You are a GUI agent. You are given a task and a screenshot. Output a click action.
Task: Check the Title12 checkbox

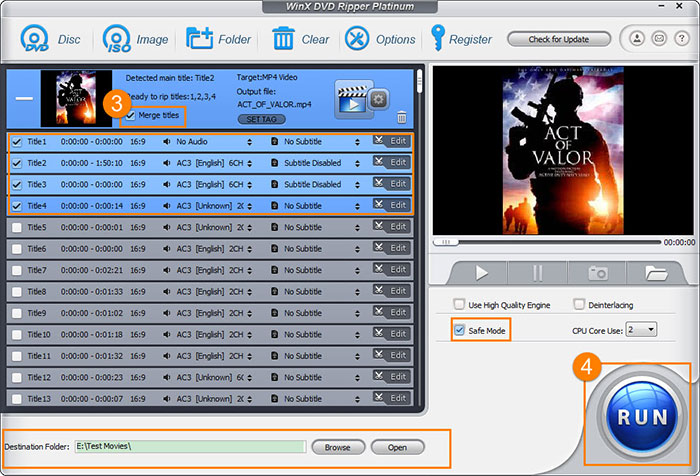tap(17, 378)
